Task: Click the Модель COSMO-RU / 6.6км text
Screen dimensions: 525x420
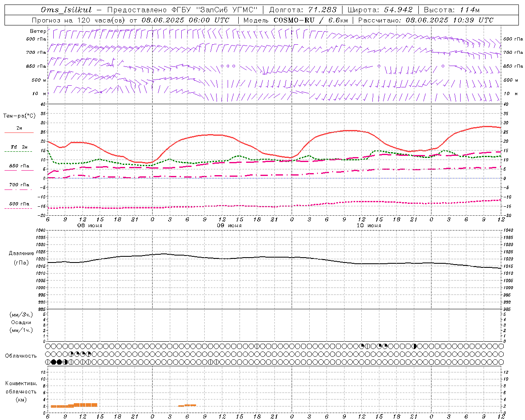Action: pyautogui.click(x=296, y=20)
